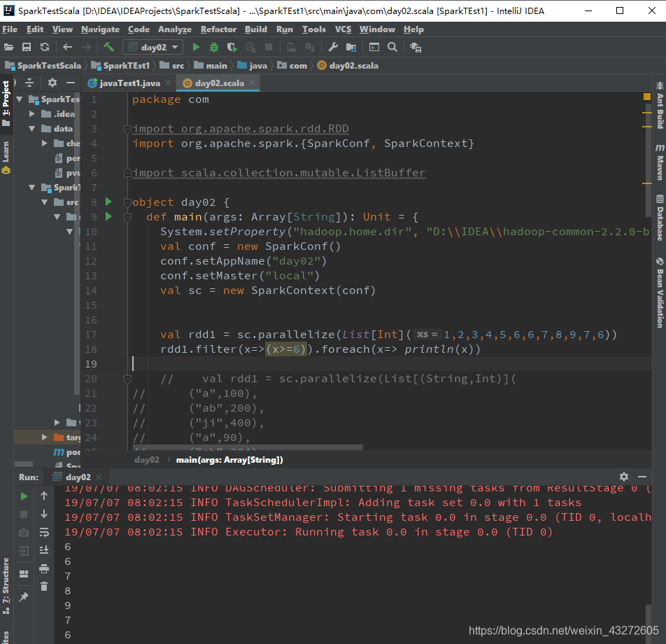Open the File menu
This screenshot has height=644, width=666.
pyautogui.click(x=10, y=29)
